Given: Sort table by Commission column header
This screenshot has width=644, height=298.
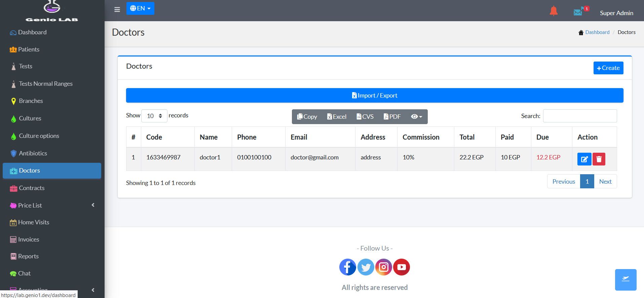Looking at the screenshot, I should click(x=426, y=137).
